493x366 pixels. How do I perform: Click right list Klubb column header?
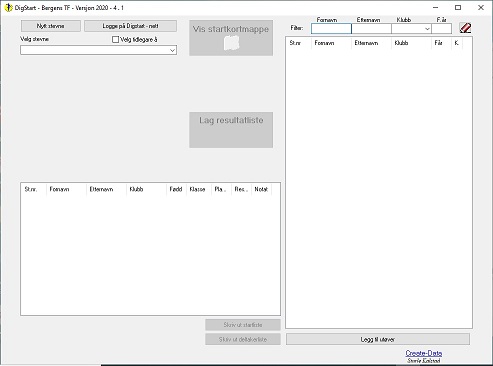(411, 43)
